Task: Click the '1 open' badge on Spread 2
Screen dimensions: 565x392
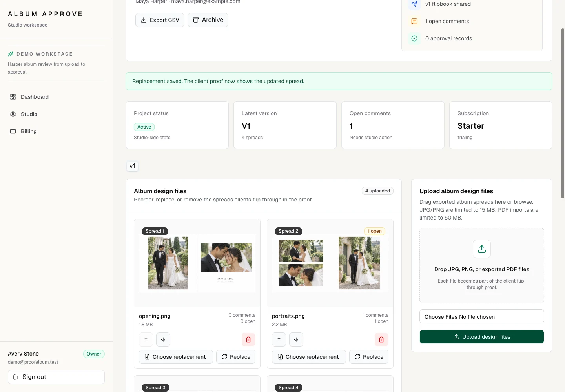Action: [x=375, y=231]
